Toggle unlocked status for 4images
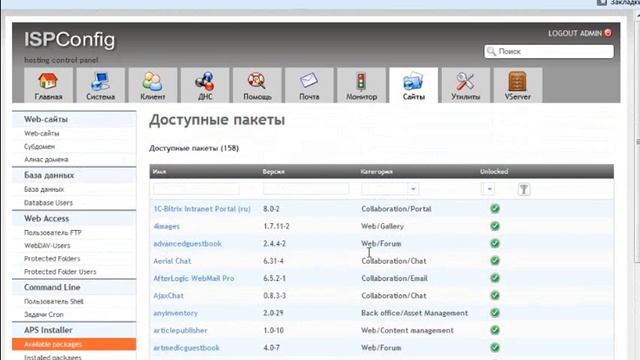This screenshot has width=640, height=360. coord(495,226)
